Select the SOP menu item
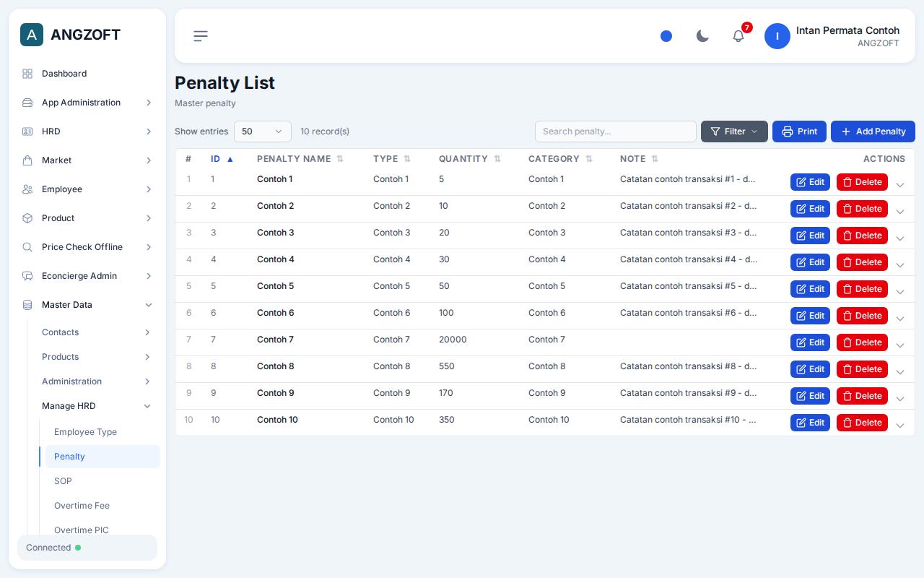This screenshot has width=924, height=578. [x=103, y=481]
